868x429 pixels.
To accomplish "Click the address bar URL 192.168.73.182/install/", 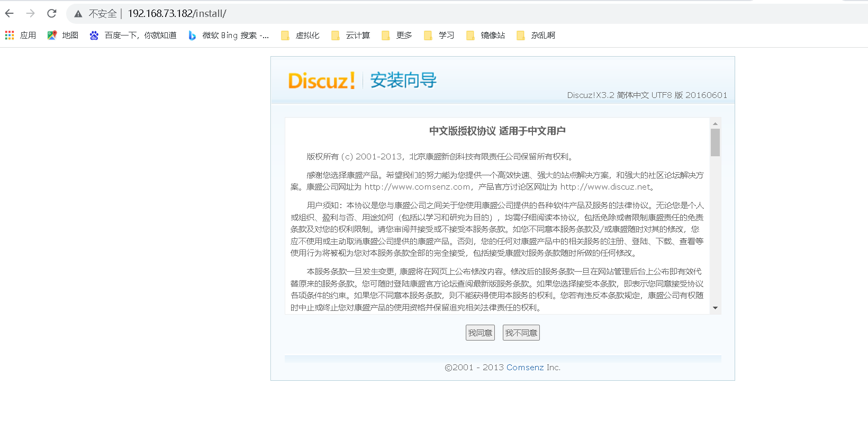I will click(177, 14).
